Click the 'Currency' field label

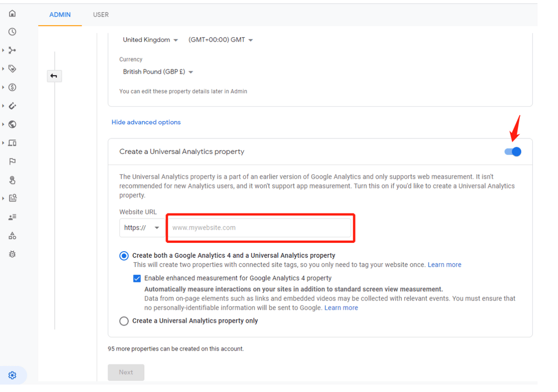point(131,59)
